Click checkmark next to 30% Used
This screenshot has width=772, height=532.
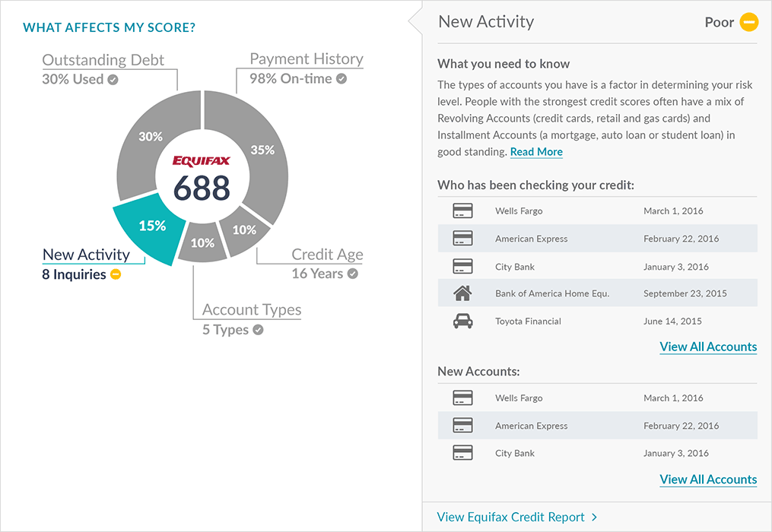click(x=113, y=79)
